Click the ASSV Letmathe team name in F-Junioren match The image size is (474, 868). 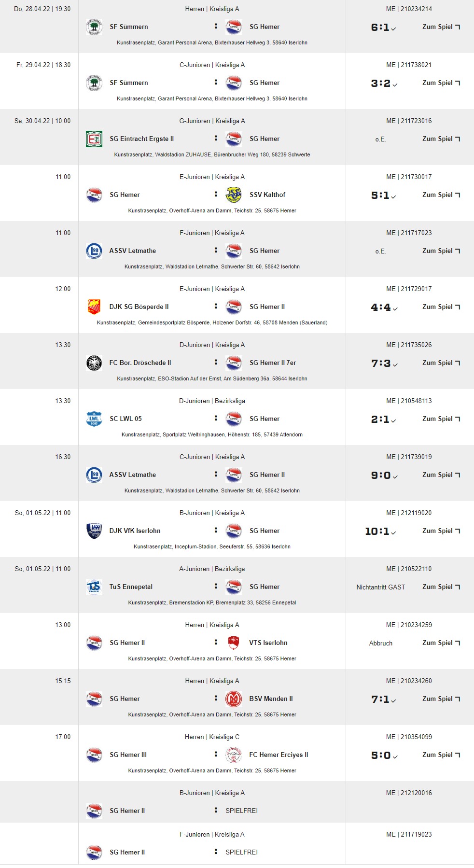[x=132, y=251]
